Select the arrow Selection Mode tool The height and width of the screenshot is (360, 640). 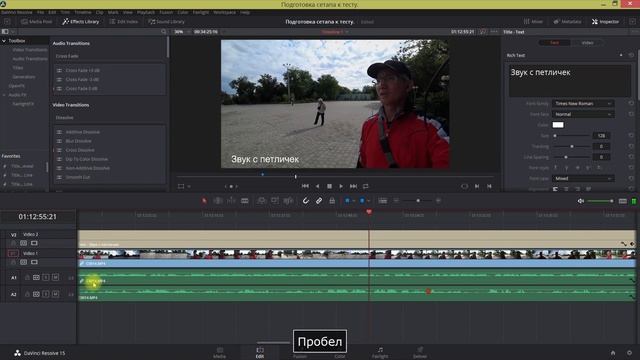204,201
